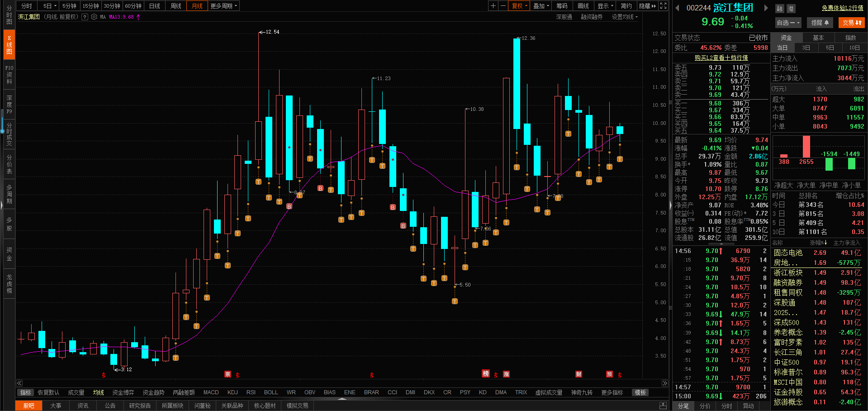The width and height of the screenshot is (868, 411).
Task: Go to previous stock arrow
Action: (677, 8)
